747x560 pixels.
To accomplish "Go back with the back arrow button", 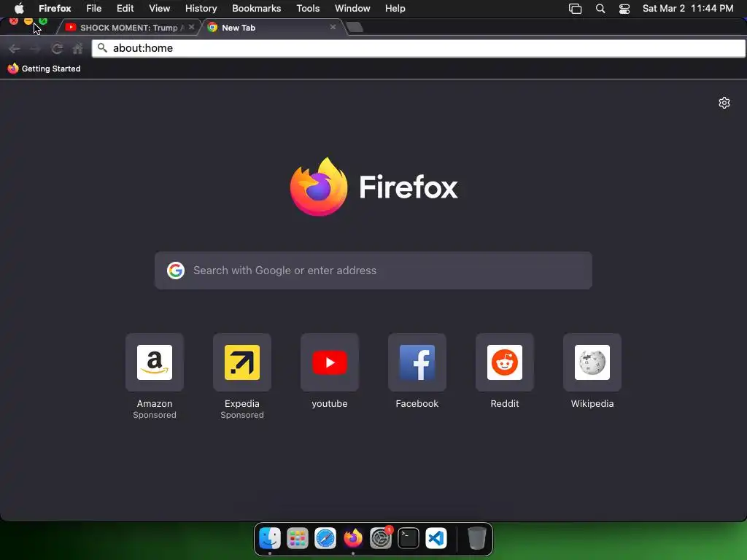I will [15, 49].
